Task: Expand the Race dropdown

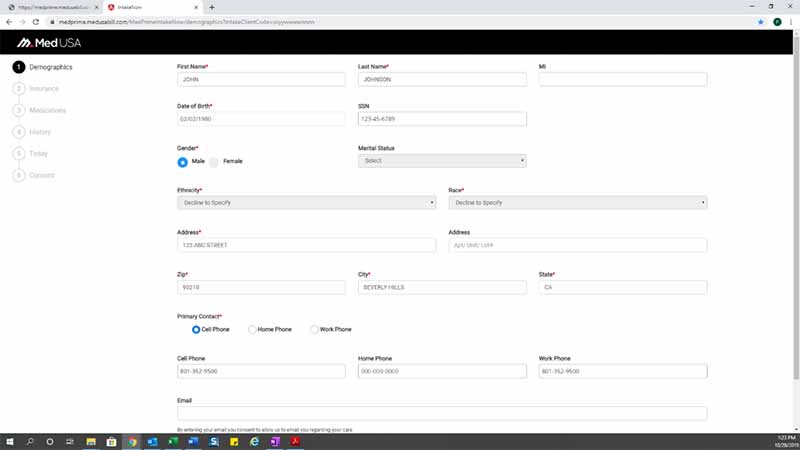Action: [578, 203]
